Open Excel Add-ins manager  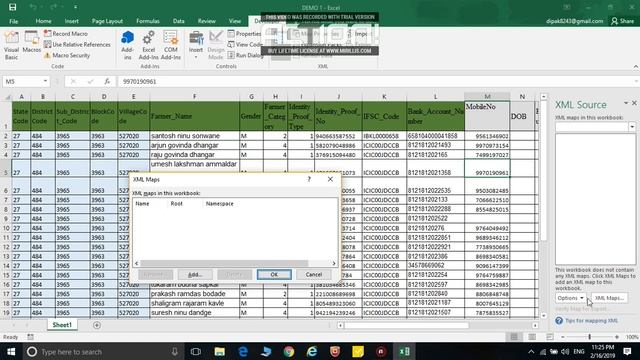click(149, 45)
